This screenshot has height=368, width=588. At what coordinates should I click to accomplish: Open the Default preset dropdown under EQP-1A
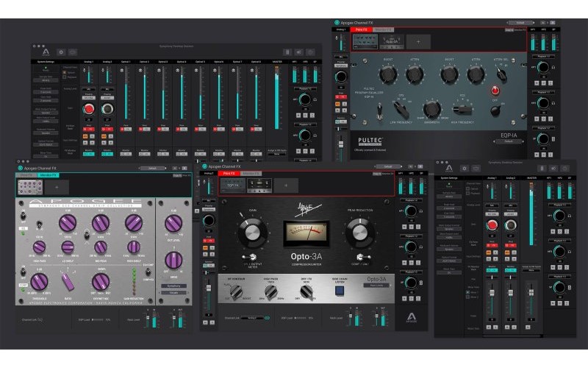click(x=509, y=141)
